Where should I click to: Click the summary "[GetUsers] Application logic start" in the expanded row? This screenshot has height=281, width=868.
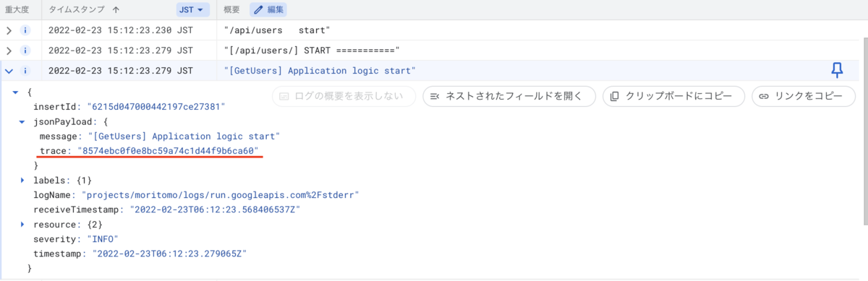click(320, 71)
